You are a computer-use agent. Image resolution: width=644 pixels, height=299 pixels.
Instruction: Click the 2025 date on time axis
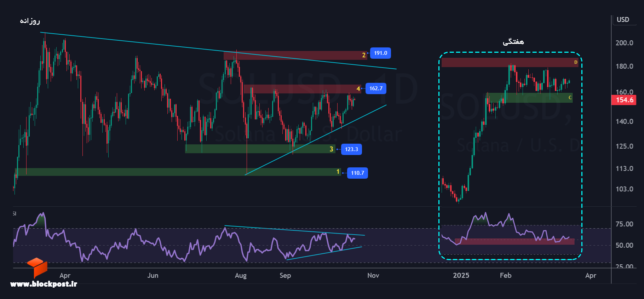(461, 275)
